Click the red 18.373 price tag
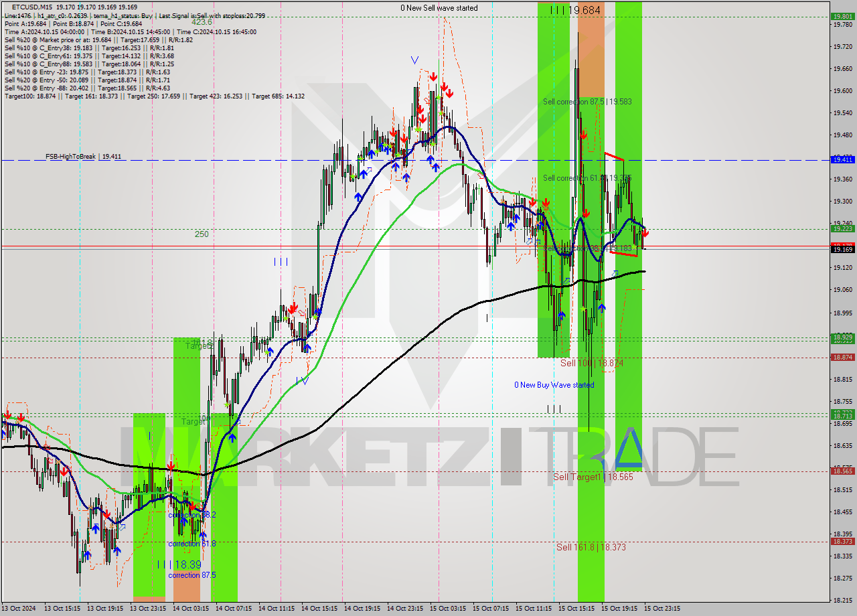857x616 pixels. (x=842, y=541)
